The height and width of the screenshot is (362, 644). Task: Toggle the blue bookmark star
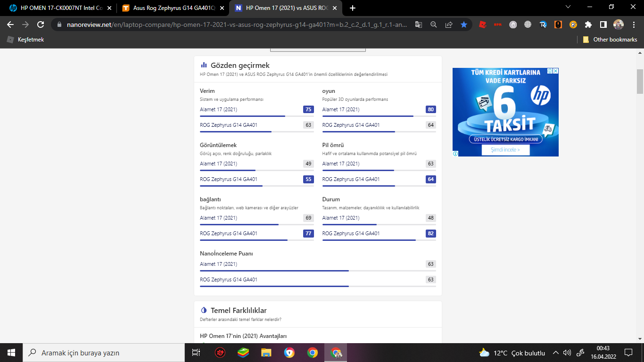tap(464, 25)
